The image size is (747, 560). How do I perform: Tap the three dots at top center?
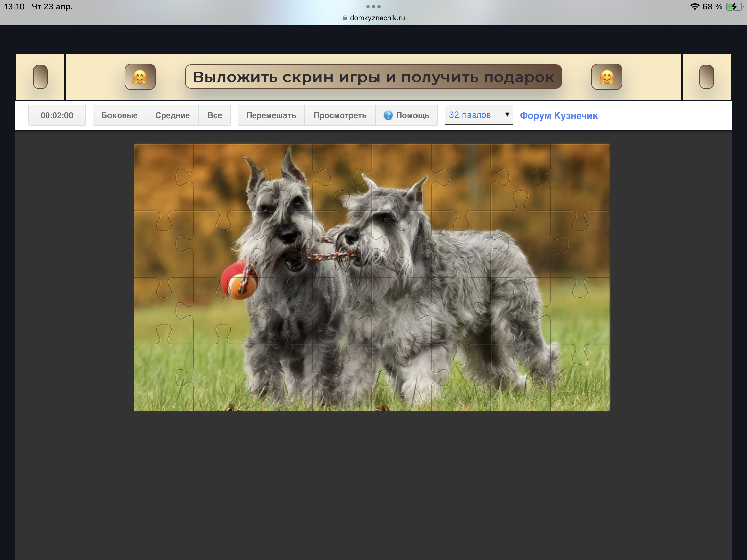373,7
